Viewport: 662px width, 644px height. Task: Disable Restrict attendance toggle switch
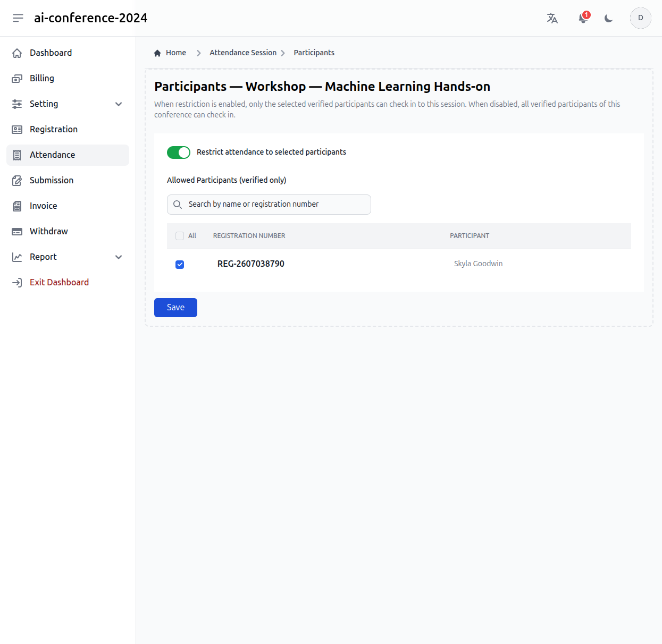pyautogui.click(x=179, y=152)
